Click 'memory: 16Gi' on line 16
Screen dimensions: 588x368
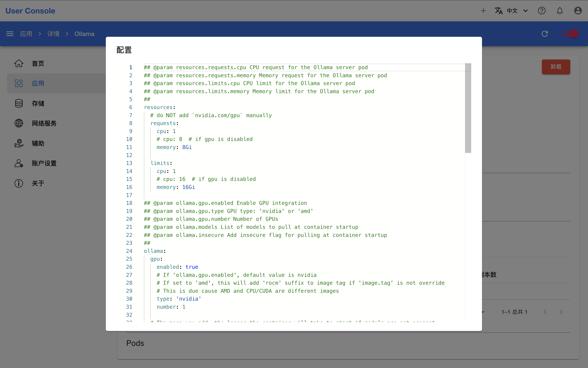click(x=176, y=187)
